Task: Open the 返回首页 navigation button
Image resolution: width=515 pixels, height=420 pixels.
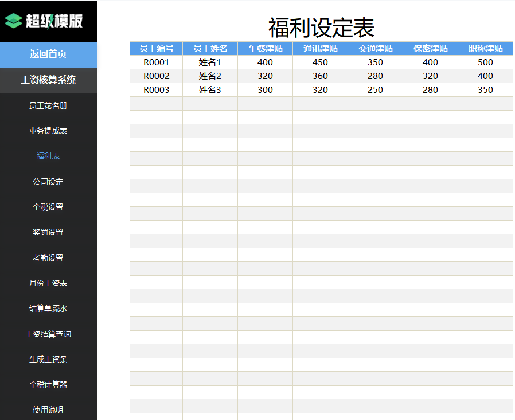Action: pos(49,53)
